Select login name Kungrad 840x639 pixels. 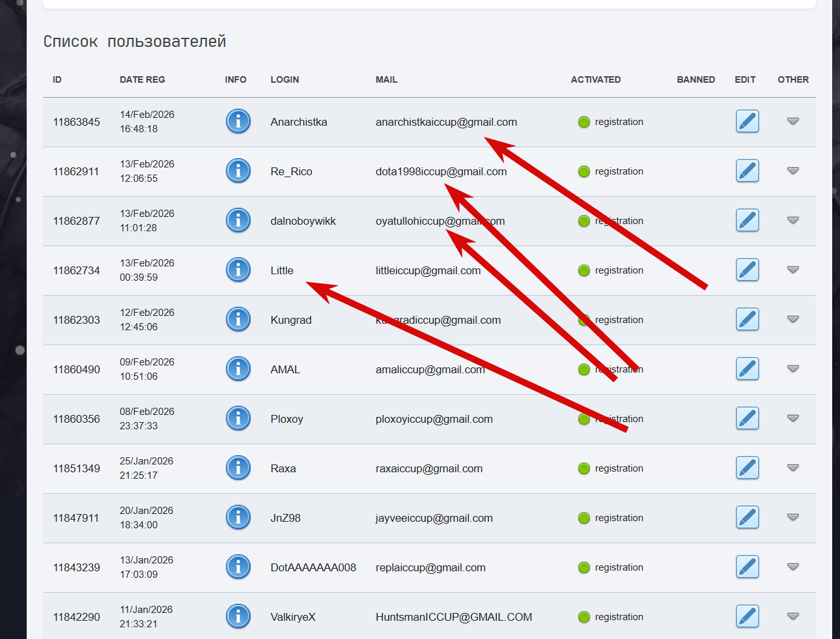[x=291, y=320]
